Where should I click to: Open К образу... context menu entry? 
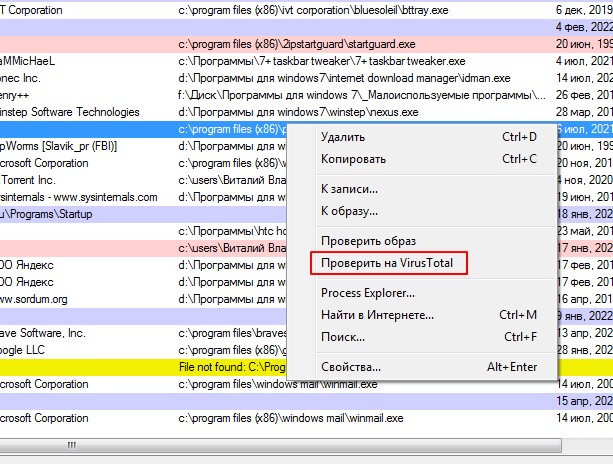(437, 211)
